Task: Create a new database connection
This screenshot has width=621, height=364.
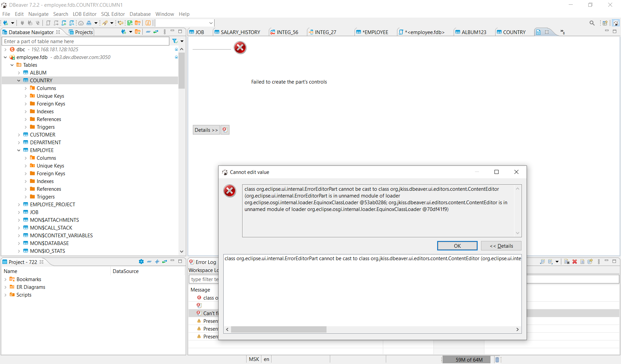Action: (5, 23)
